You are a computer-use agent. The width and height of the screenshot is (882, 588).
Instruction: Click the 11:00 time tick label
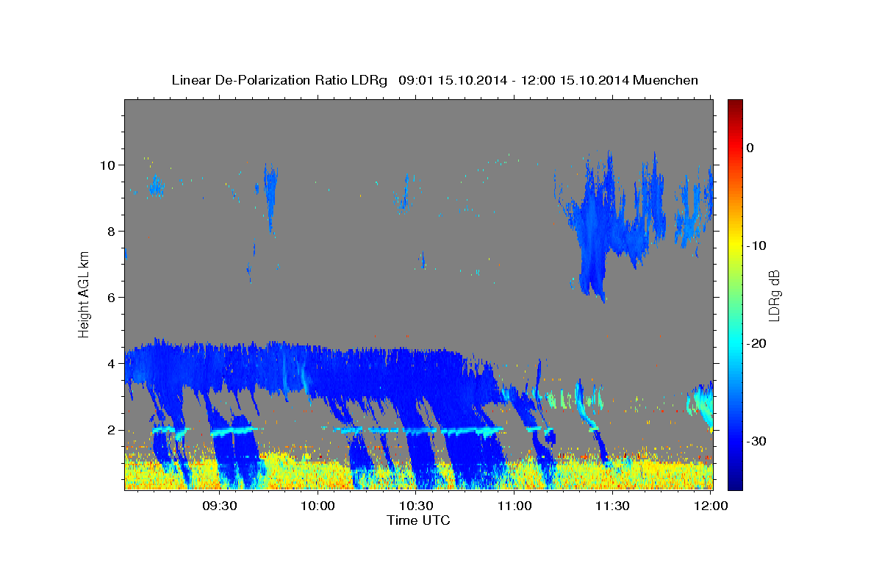(x=514, y=506)
